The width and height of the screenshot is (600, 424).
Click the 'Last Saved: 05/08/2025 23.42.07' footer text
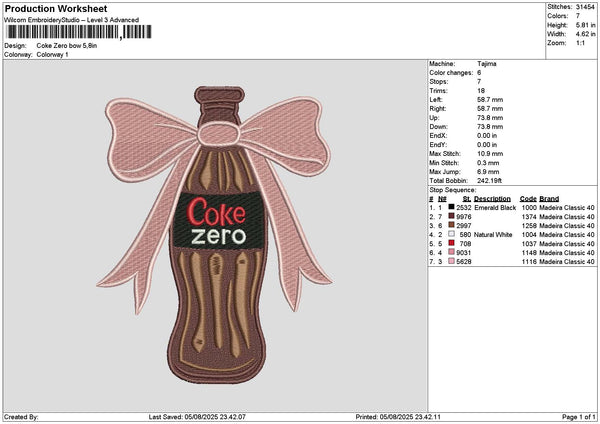(x=197, y=417)
